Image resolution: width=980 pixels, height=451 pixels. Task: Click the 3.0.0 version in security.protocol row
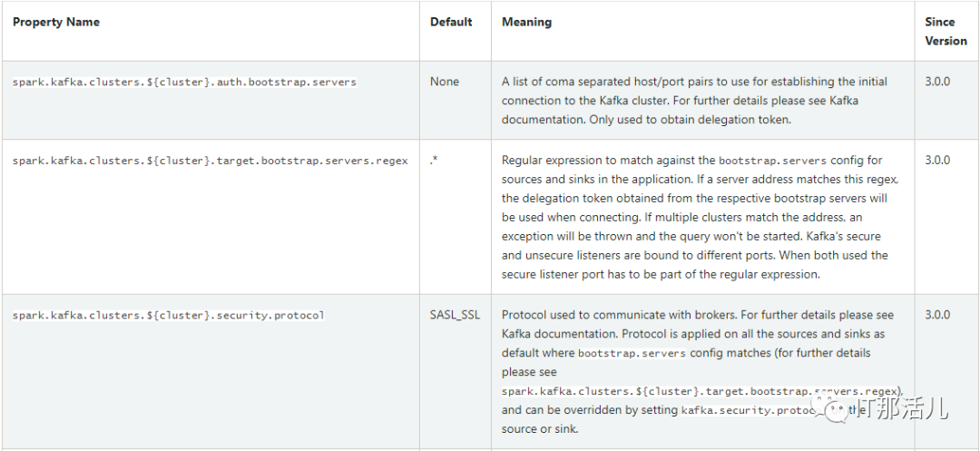coord(937,315)
